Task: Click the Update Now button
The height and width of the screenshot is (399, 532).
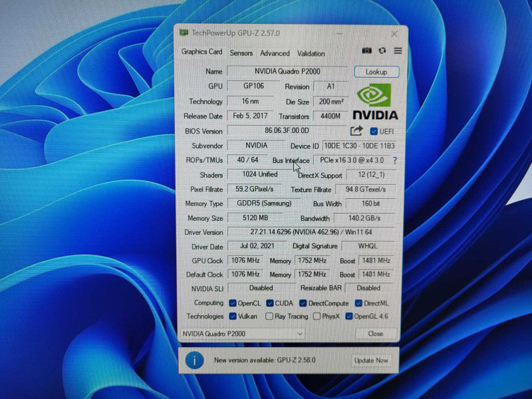Action: tap(371, 360)
